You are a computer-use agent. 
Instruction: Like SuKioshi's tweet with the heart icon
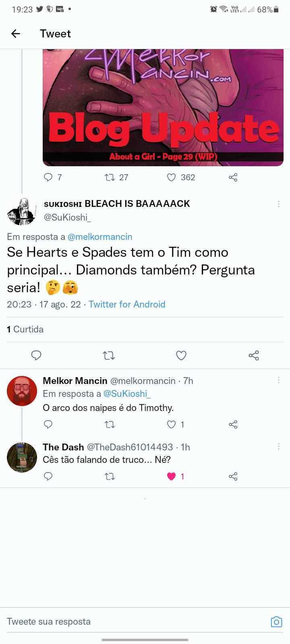(181, 355)
